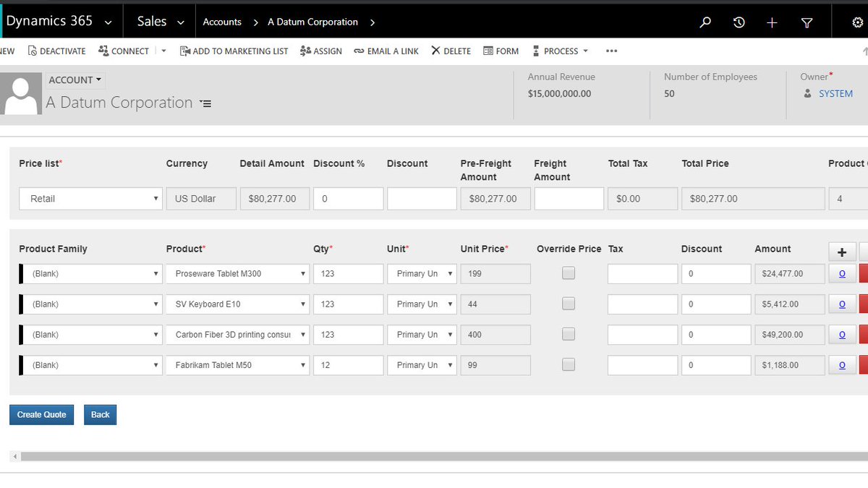
Task: Open the Fabrikam Tablet M50 product dropdown
Action: (x=238, y=365)
